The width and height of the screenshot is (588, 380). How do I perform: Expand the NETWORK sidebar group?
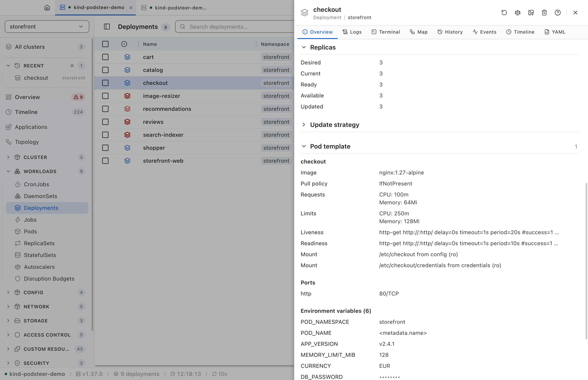click(x=8, y=307)
